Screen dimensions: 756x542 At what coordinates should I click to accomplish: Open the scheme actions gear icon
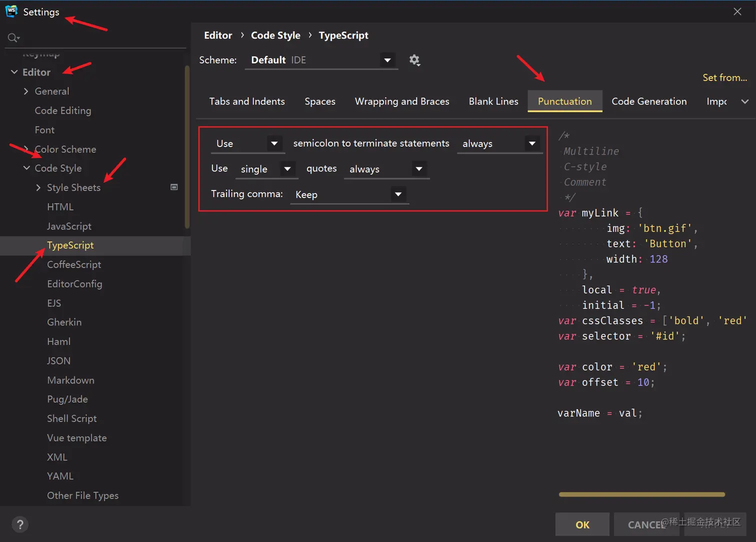pyautogui.click(x=414, y=60)
